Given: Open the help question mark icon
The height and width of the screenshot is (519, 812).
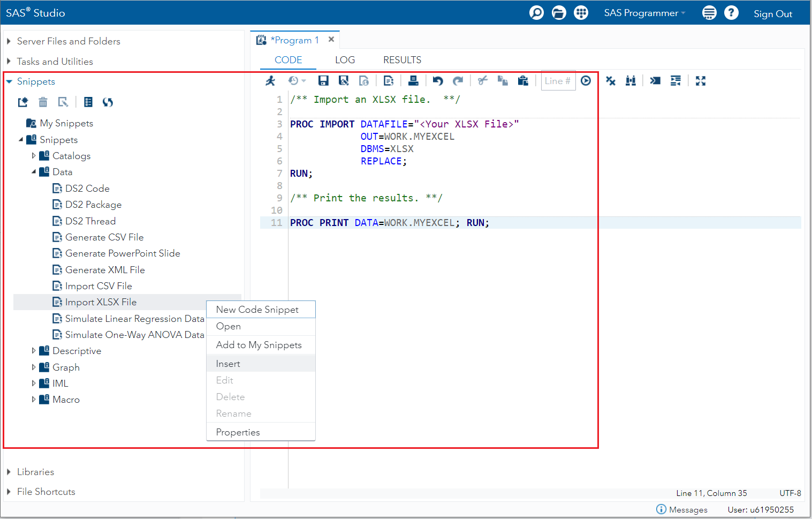Looking at the screenshot, I should pyautogui.click(x=732, y=13).
